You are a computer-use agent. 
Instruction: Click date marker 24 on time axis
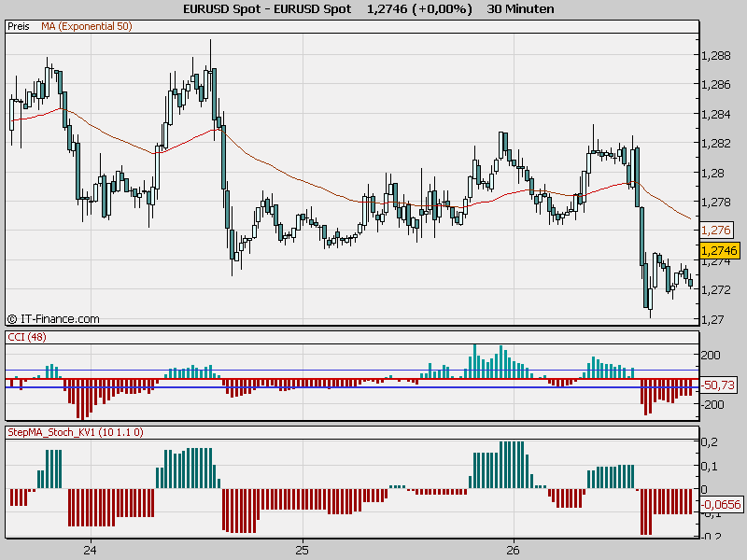pyautogui.click(x=90, y=550)
